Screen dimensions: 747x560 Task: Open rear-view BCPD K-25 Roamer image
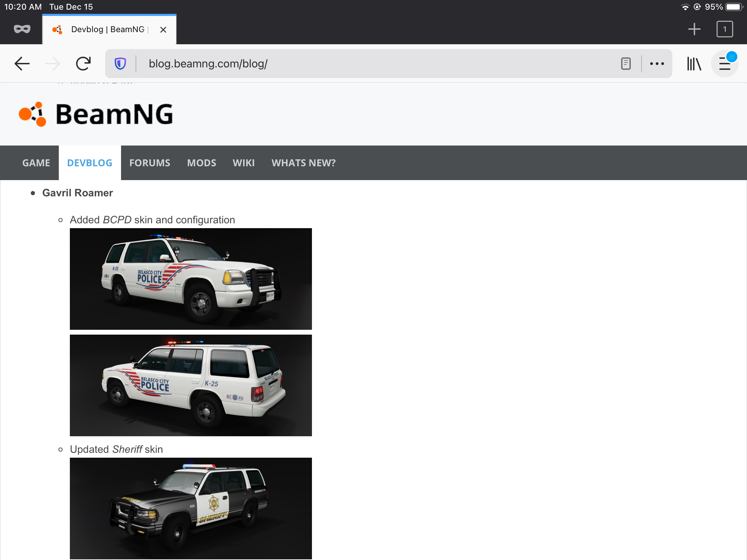(191, 385)
